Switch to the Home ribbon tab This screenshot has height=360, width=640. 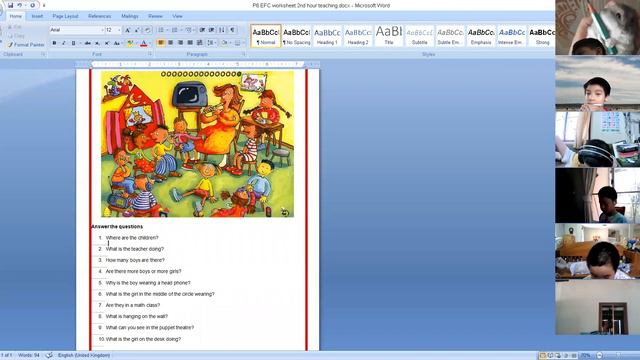click(x=16, y=16)
